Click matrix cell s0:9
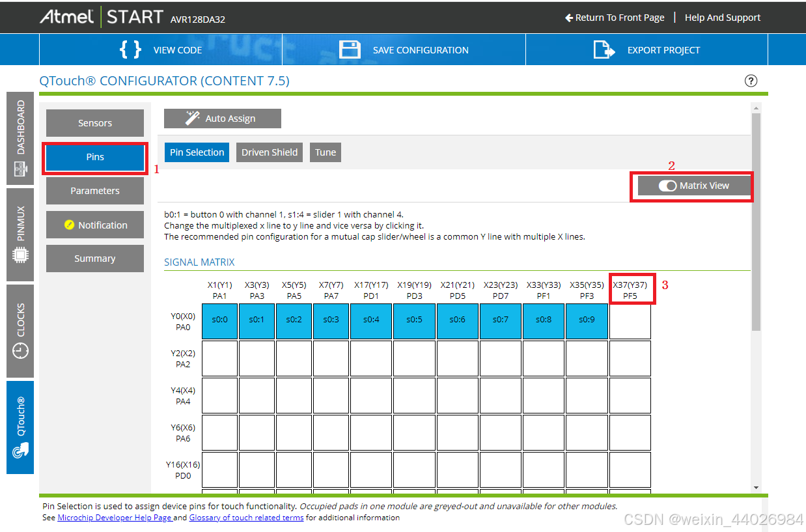The height and width of the screenshot is (532, 806). point(587,321)
